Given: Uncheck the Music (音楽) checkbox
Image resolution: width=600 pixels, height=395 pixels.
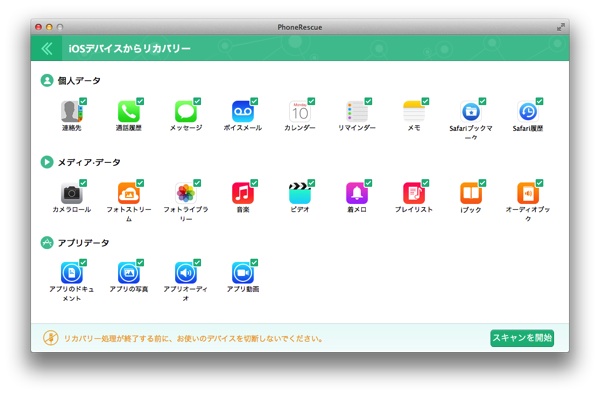Looking at the screenshot, I should 254,183.
